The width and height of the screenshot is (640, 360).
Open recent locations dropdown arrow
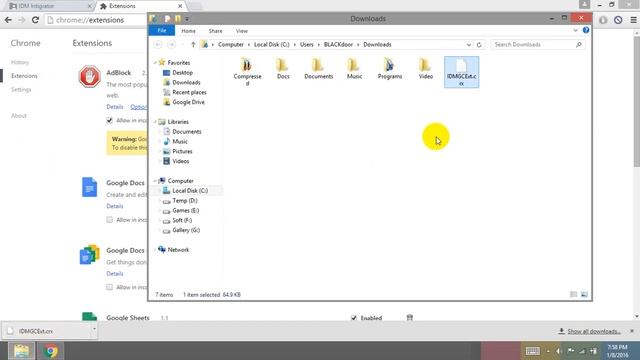[x=182, y=44]
